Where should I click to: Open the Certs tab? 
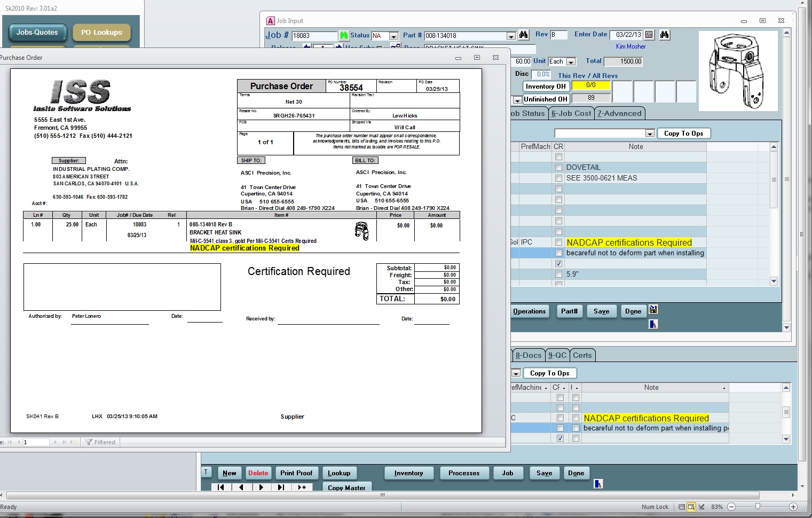[x=582, y=355]
